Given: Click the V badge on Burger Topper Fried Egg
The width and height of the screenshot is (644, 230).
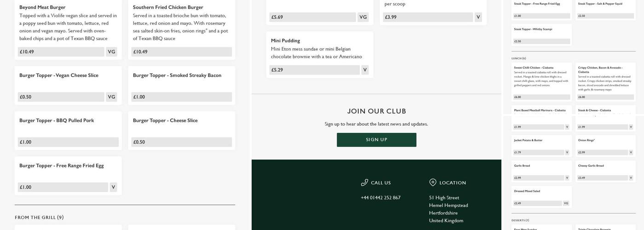Looking at the screenshot, I should click(113, 187).
